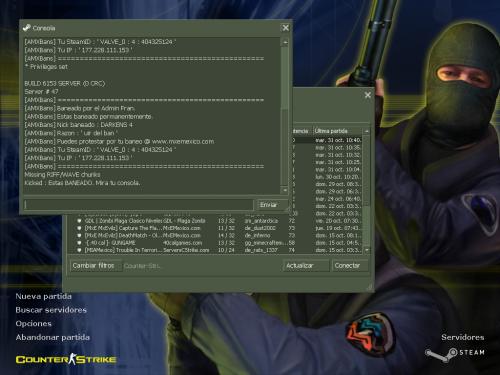
Task: Click console scrollbar up arrow
Action: (285, 42)
